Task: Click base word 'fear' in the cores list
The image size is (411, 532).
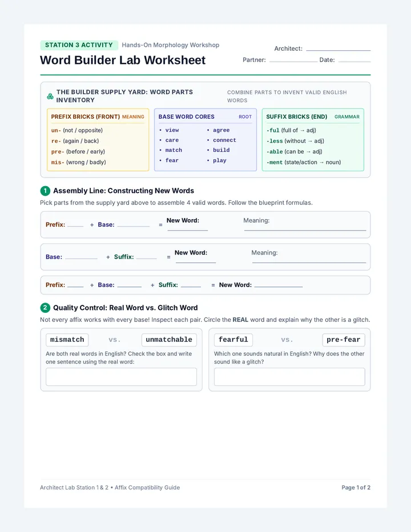Action: (x=172, y=160)
